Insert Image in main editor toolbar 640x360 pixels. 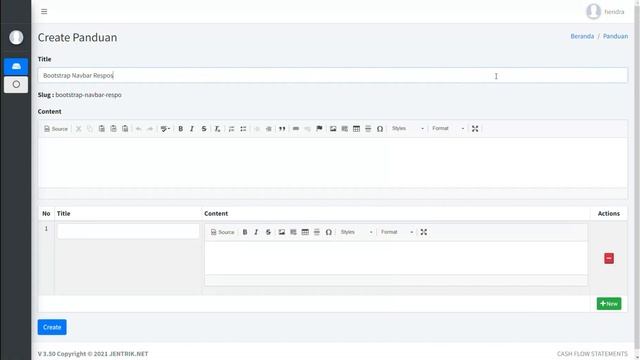(333, 129)
